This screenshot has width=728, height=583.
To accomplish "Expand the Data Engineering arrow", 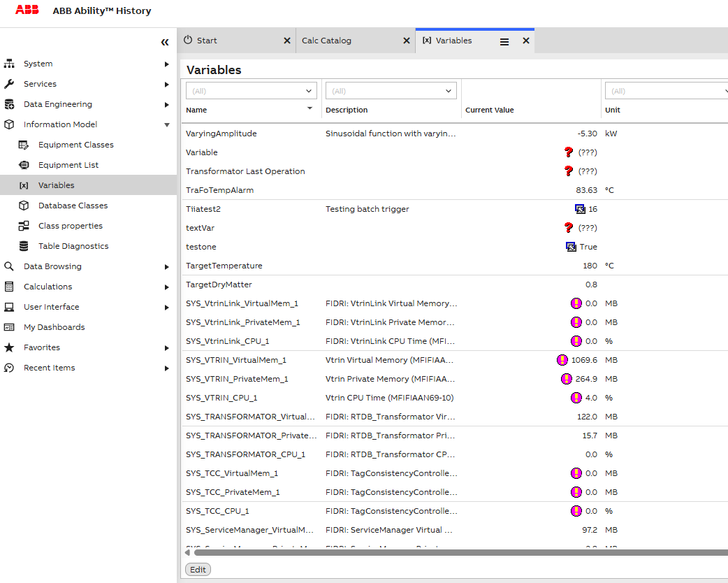I will [x=167, y=105].
